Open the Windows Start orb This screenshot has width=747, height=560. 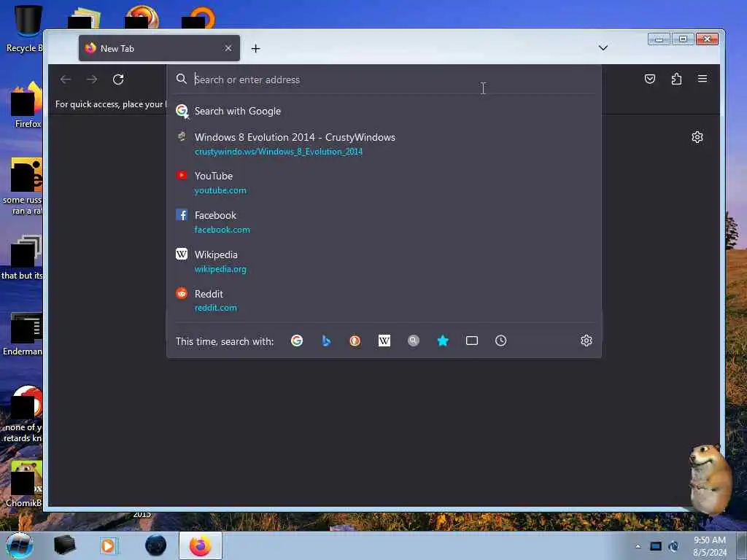click(x=20, y=545)
